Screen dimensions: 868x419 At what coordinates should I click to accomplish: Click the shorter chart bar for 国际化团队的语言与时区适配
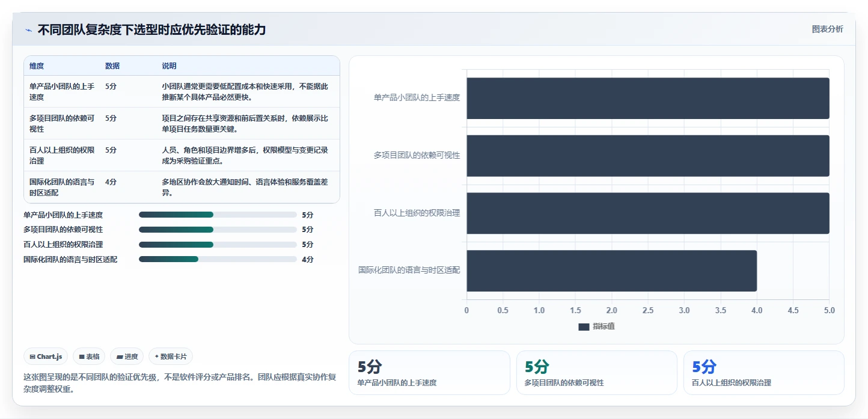[x=612, y=271]
